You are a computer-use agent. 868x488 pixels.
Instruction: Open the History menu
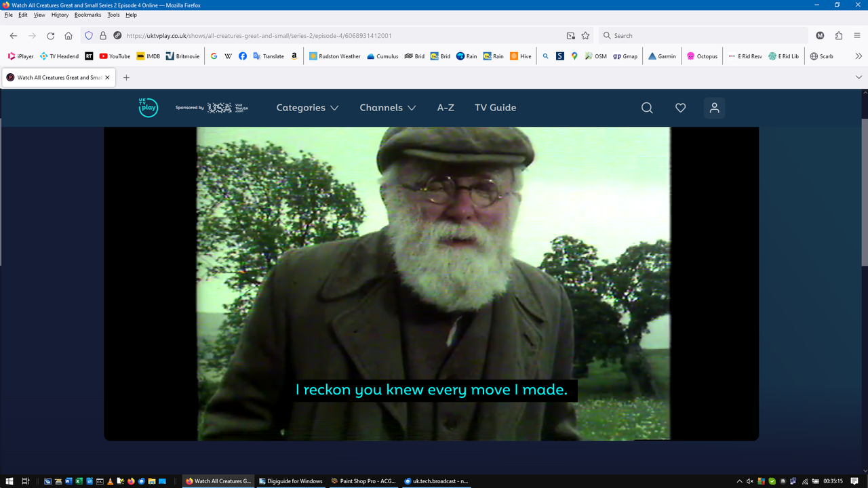coord(60,15)
